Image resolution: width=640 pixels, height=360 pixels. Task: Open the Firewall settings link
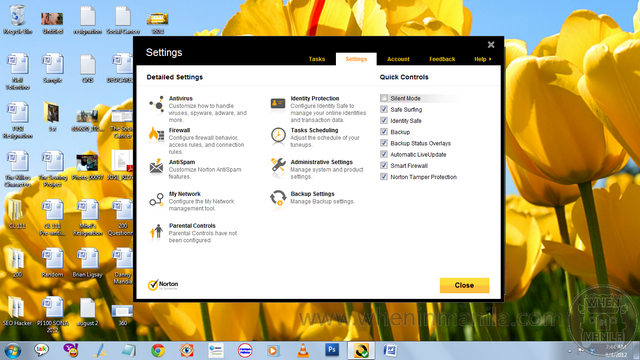(179, 130)
